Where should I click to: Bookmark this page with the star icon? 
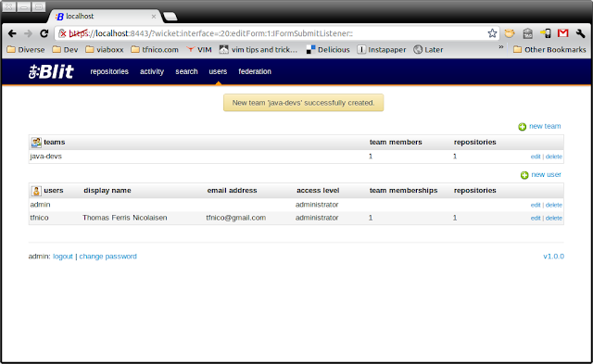(492, 33)
